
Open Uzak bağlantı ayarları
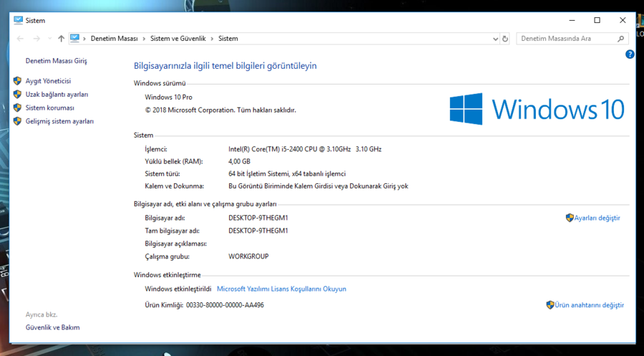57,95
